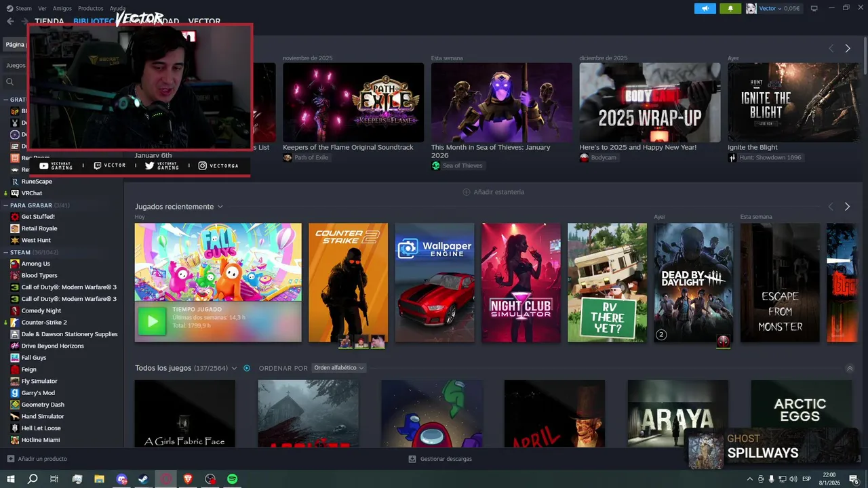Select RuneScape in the library list

pyautogui.click(x=36, y=182)
